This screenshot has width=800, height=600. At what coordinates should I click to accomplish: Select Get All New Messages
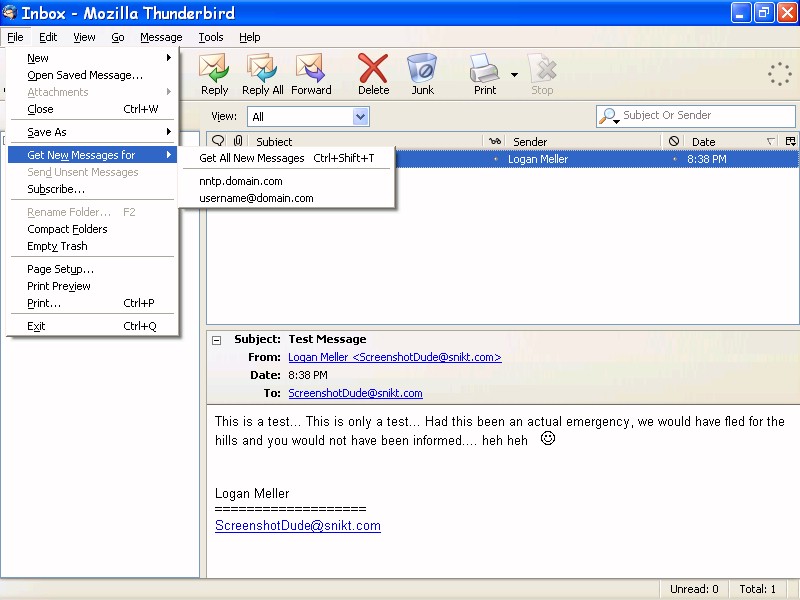coord(287,158)
